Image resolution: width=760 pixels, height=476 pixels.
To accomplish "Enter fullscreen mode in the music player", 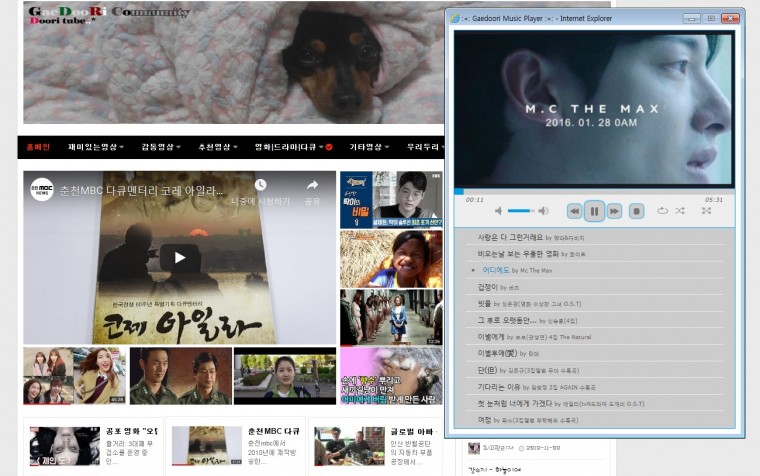I will tap(706, 211).
